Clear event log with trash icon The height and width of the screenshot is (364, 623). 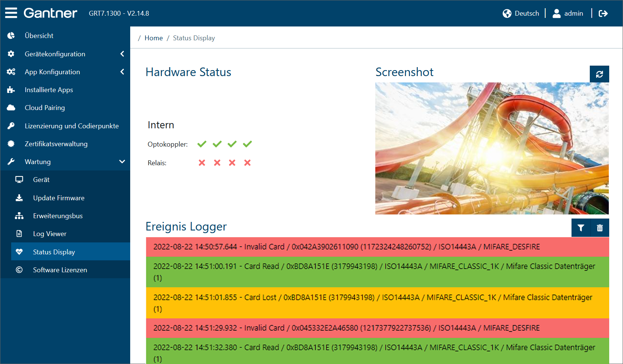tap(600, 228)
